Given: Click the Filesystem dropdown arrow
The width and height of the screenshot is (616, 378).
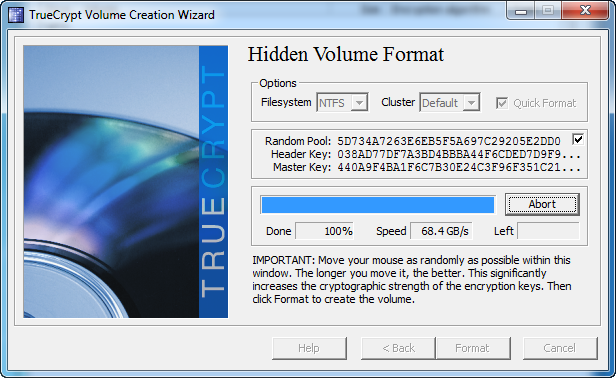Looking at the screenshot, I should click(x=359, y=103).
